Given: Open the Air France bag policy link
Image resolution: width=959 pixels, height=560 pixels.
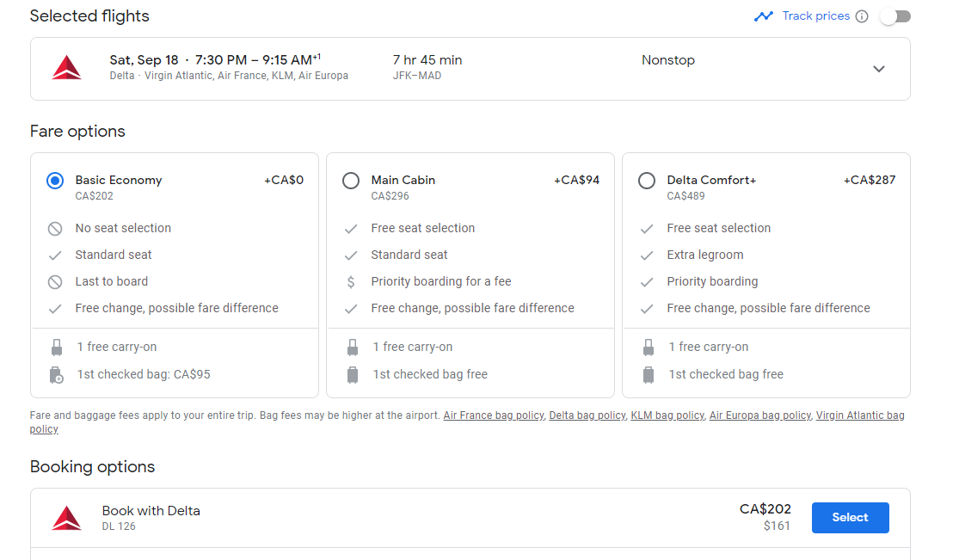Looking at the screenshot, I should pos(494,415).
